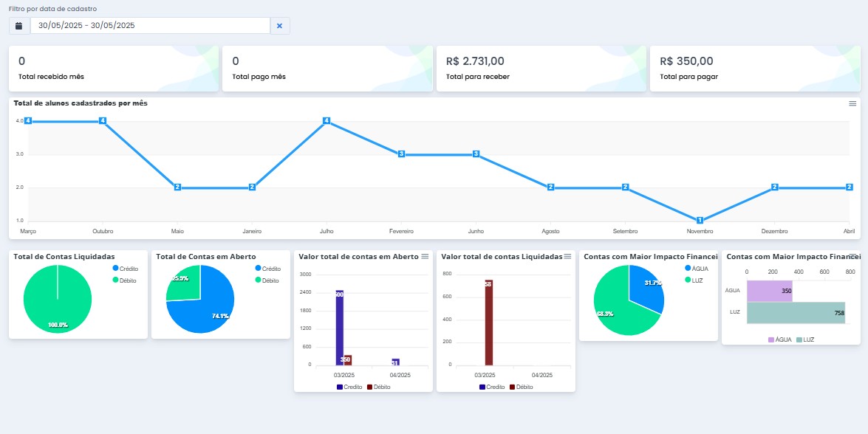Open the menu icon of Valor total de contas em Aberto

click(425, 257)
